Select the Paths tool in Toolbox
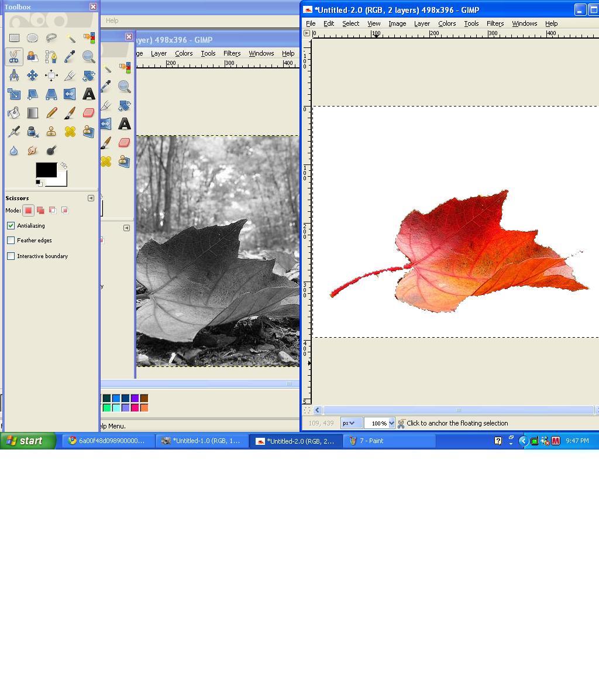599x700 pixels. (51, 57)
